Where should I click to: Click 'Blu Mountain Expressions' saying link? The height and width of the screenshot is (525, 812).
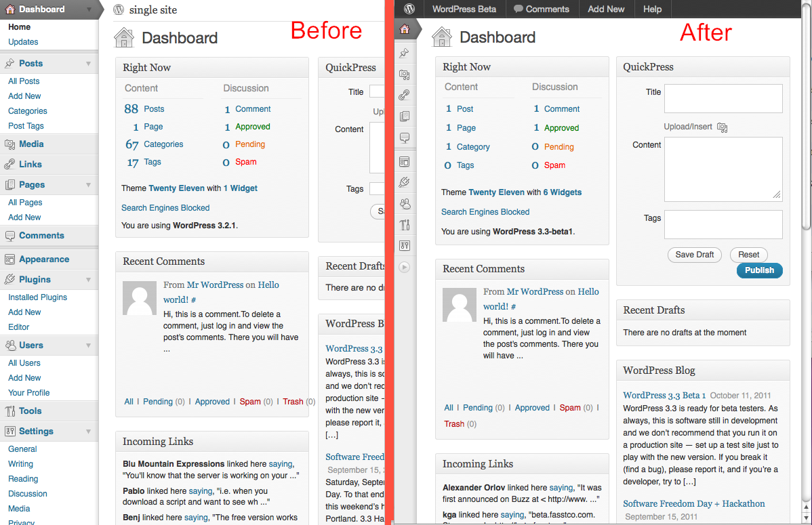pos(281,464)
